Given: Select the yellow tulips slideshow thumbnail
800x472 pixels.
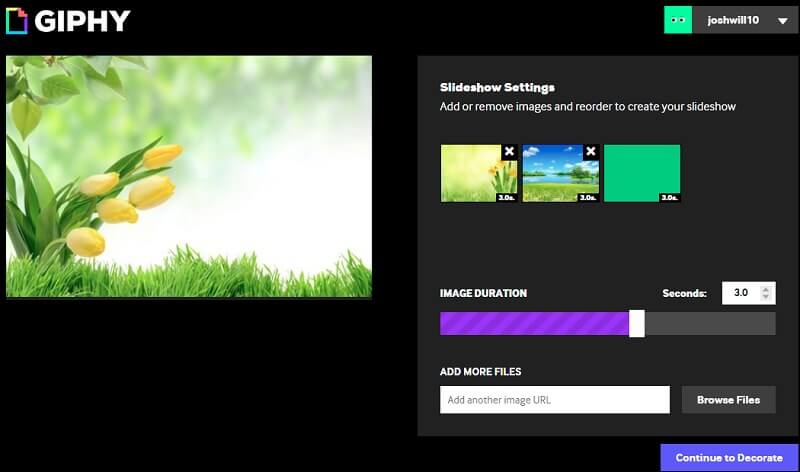Looking at the screenshot, I should (474, 175).
